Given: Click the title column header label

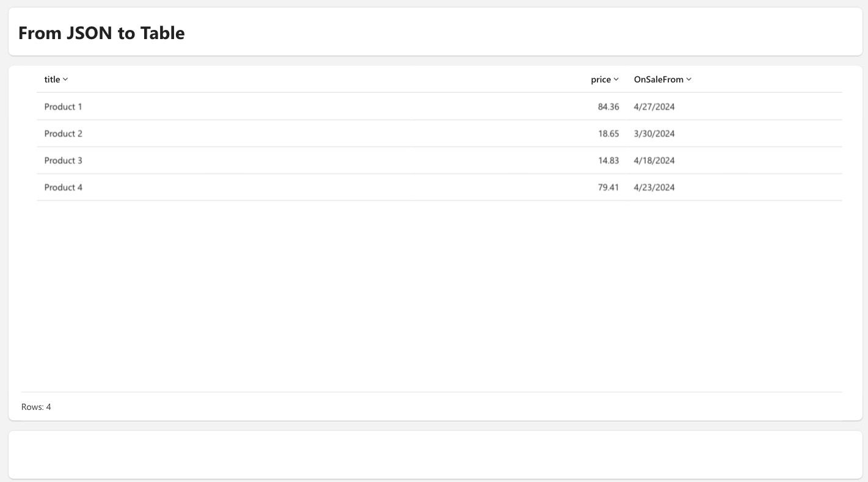Looking at the screenshot, I should [x=53, y=79].
